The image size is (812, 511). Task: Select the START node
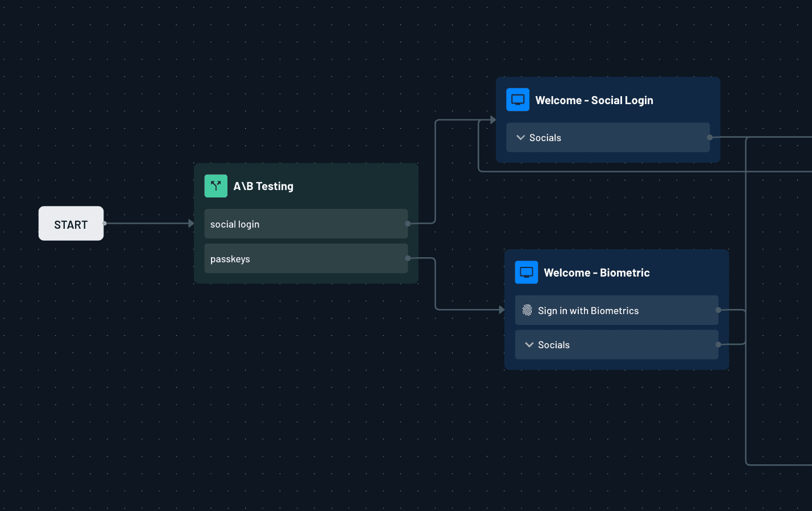[71, 224]
